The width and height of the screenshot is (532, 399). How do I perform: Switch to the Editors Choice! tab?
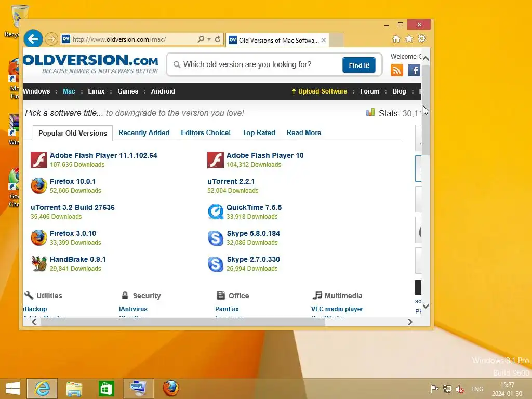(x=206, y=132)
